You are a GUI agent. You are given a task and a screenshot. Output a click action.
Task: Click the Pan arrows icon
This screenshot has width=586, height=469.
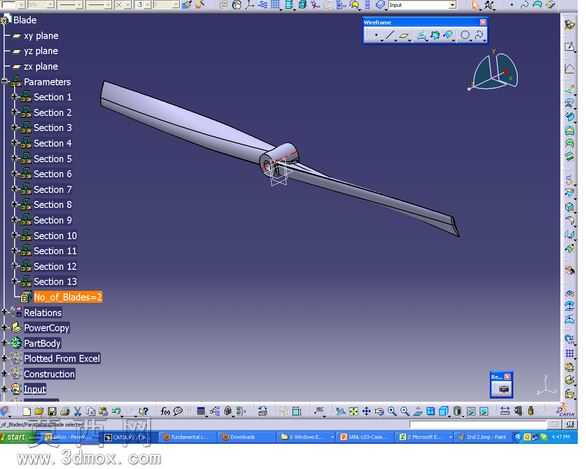(x=366, y=411)
